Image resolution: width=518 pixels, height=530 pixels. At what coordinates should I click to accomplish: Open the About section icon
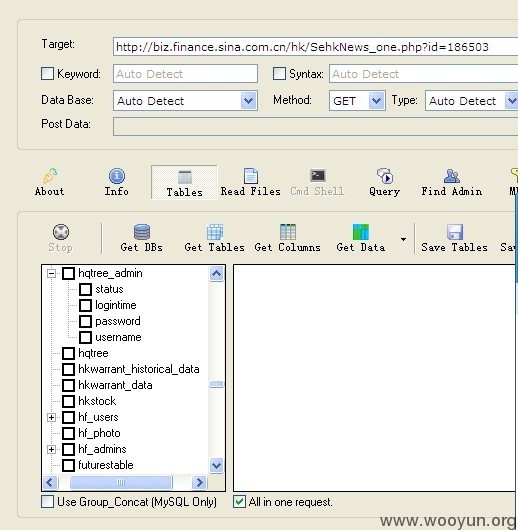point(50,176)
